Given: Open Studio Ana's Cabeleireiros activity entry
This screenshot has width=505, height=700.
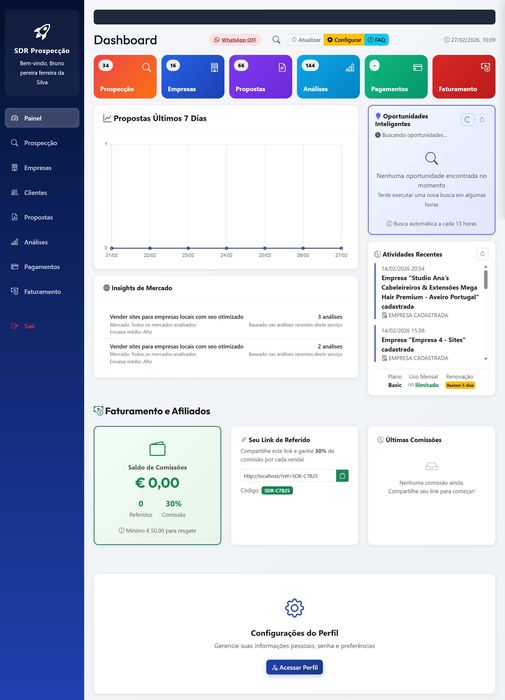Looking at the screenshot, I should (x=429, y=292).
